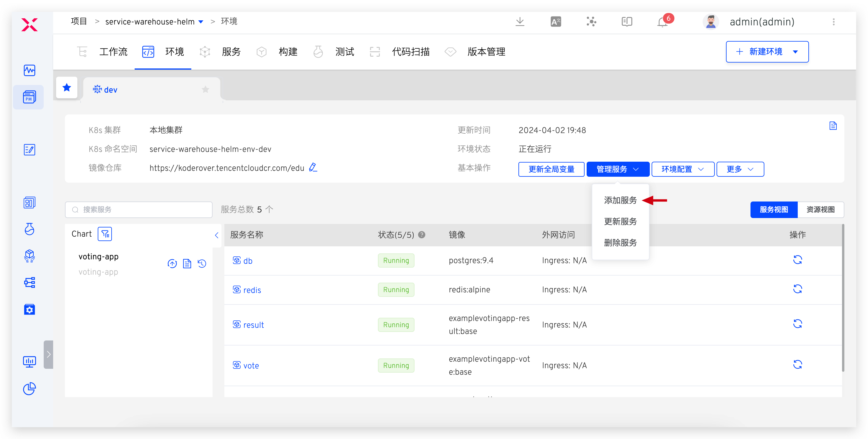View voting-app chart history

click(202, 263)
